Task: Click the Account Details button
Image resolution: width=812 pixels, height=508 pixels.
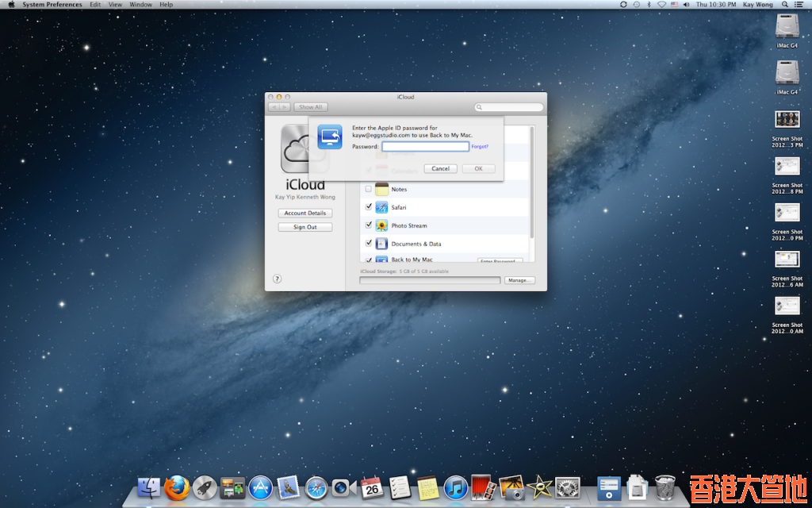Action: tap(305, 213)
